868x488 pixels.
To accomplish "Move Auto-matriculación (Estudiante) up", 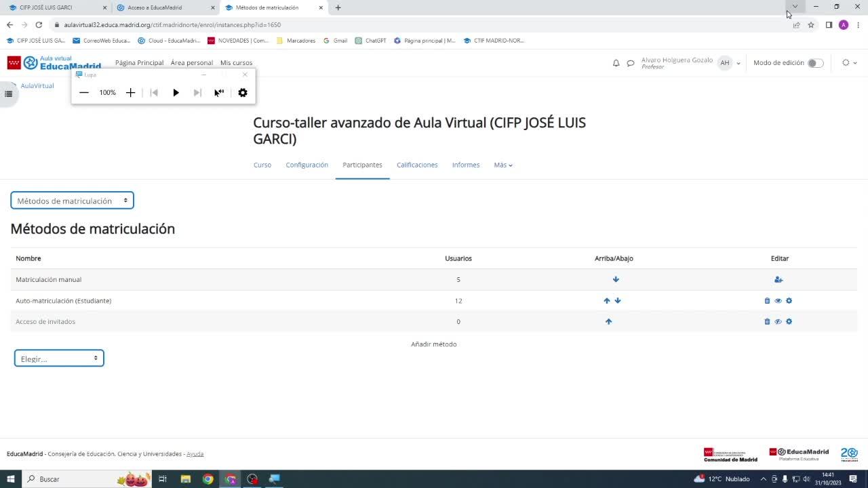I will pos(607,301).
